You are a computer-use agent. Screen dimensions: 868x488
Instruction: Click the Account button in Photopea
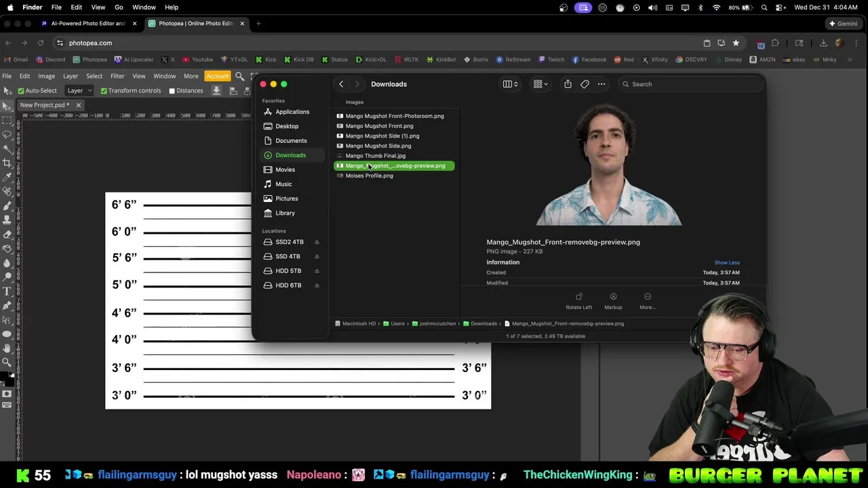point(218,76)
